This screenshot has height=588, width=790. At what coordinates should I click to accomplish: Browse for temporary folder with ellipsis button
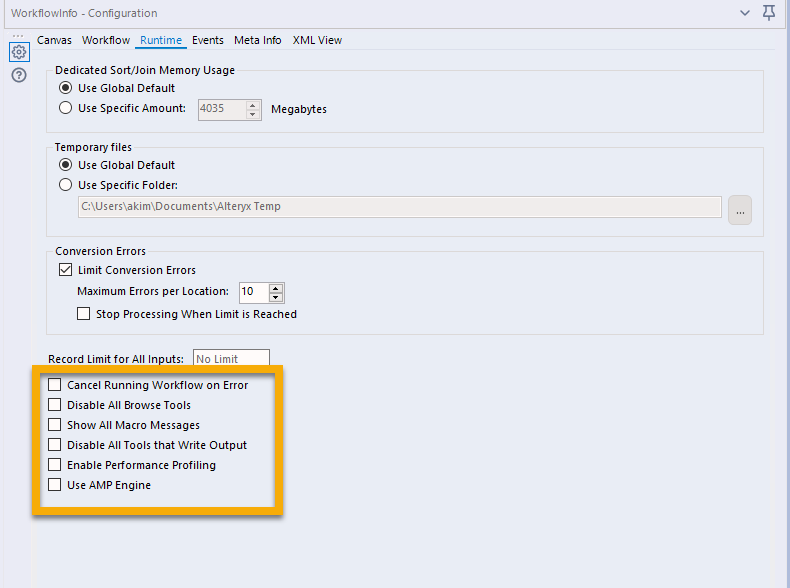(x=740, y=210)
